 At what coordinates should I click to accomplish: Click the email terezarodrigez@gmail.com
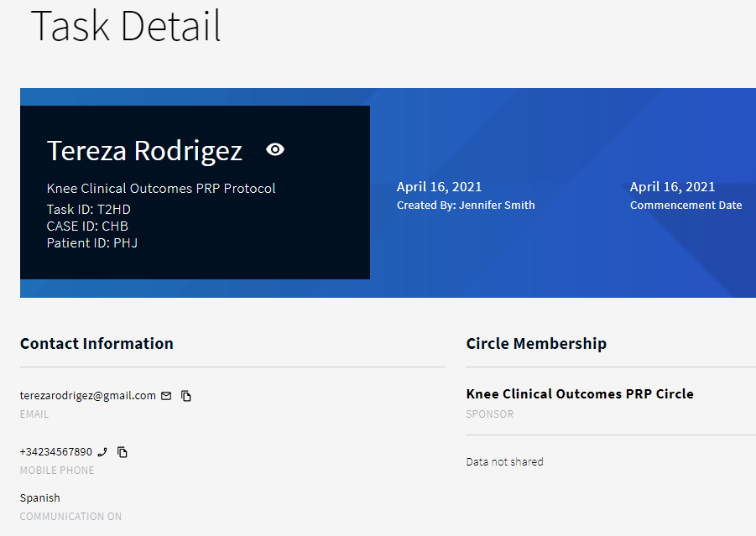(x=87, y=395)
